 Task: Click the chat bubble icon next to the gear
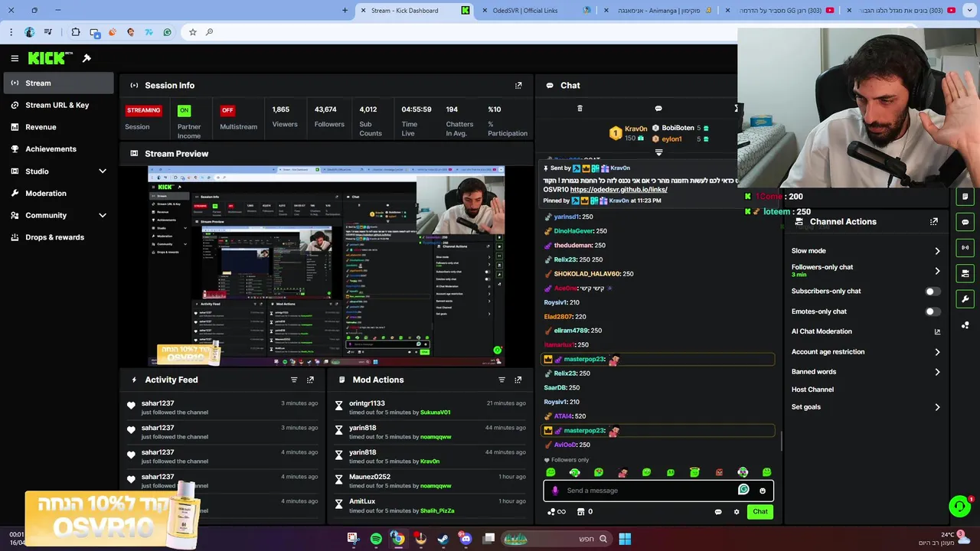pos(718,512)
